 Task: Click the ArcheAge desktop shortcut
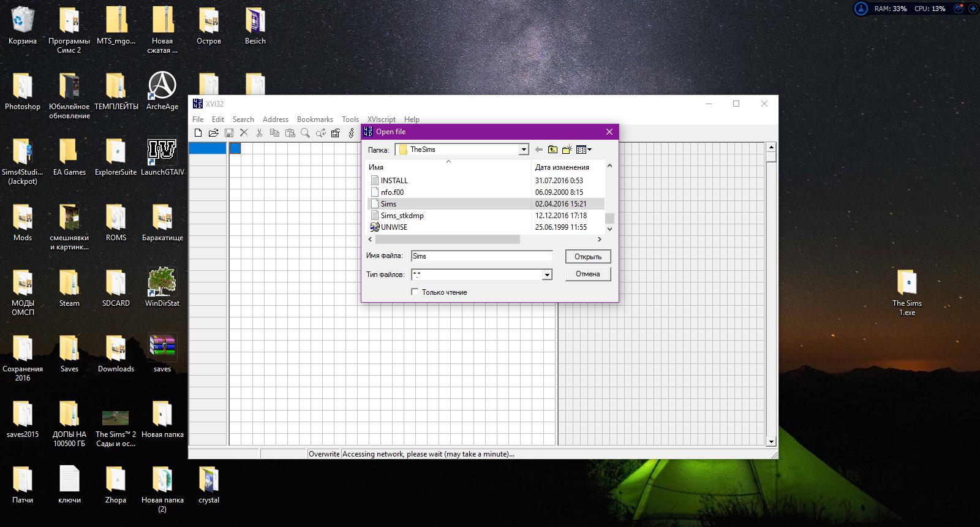[x=162, y=92]
